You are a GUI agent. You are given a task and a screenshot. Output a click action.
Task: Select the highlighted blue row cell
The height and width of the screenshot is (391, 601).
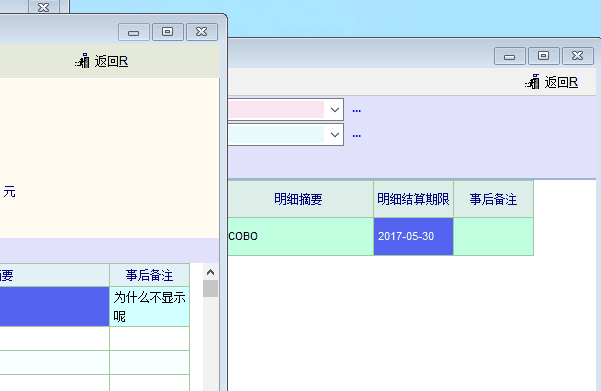(54, 307)
